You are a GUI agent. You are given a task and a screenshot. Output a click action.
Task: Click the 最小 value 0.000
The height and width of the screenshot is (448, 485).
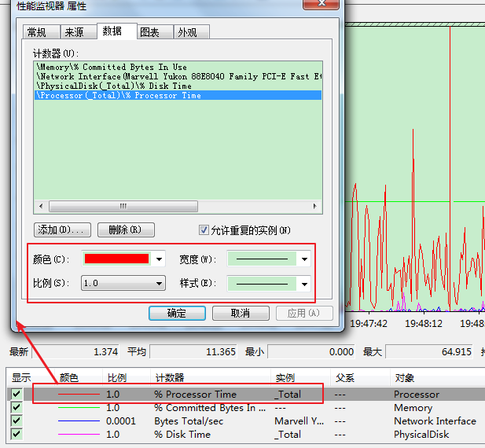(311, 351)
